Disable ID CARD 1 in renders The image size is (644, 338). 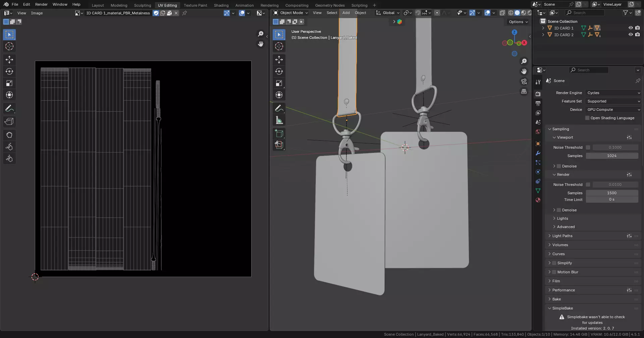(x=637, y=28)
